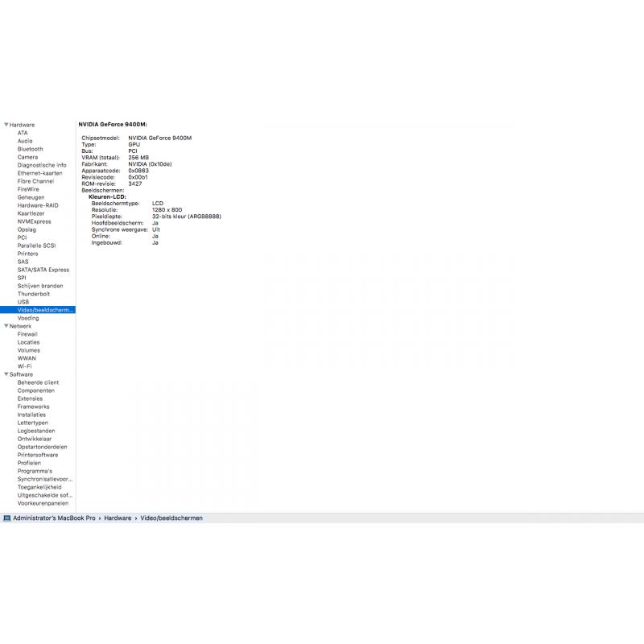Select Installaties entry

point(31,415)
